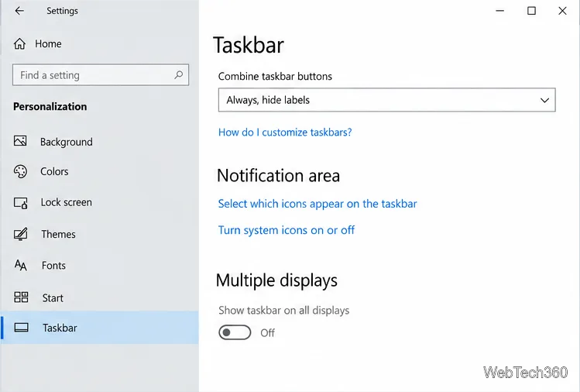Click the Personalization heading text
Viewport: 580px width, 392px height.
pyautogui.click(x=50, y=107)
